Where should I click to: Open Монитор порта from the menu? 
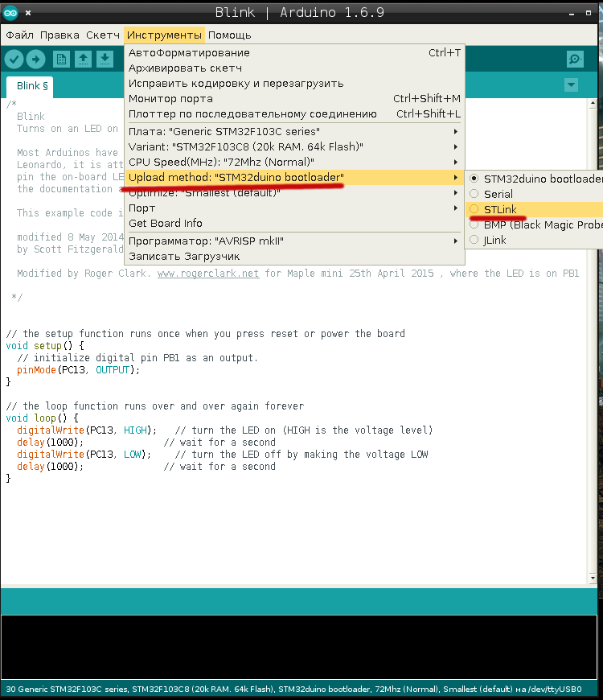pyautogui.click(x=294, y=99)
